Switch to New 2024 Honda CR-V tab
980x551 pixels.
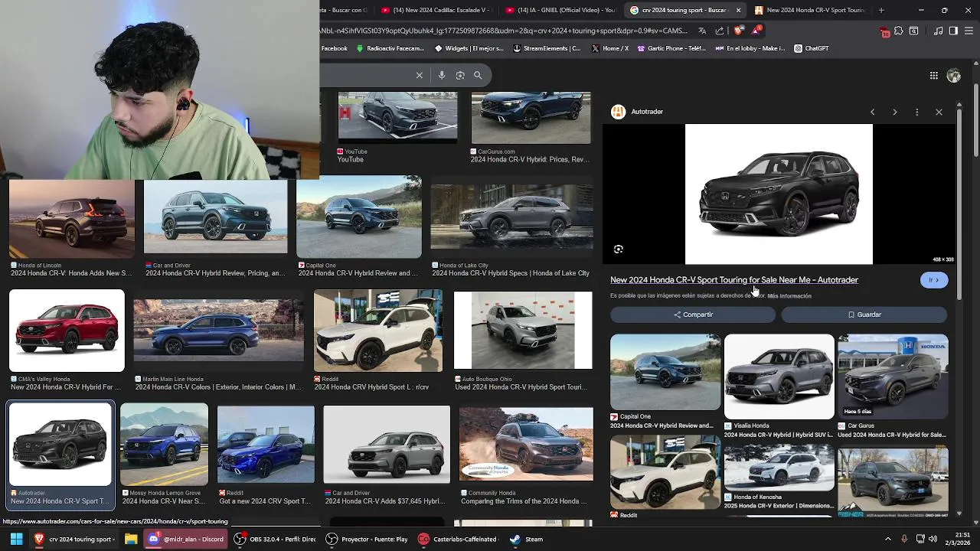(810, 10)
